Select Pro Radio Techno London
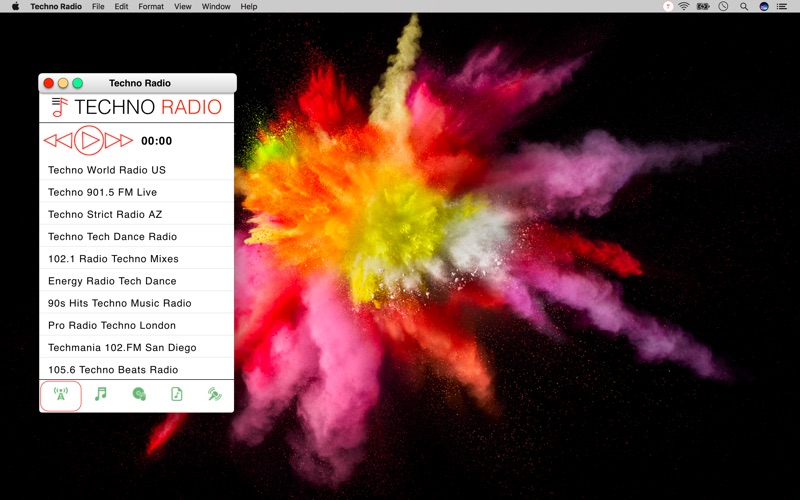Screen dimensions: 800x500 pyautogui.click(x=137, y=325)
